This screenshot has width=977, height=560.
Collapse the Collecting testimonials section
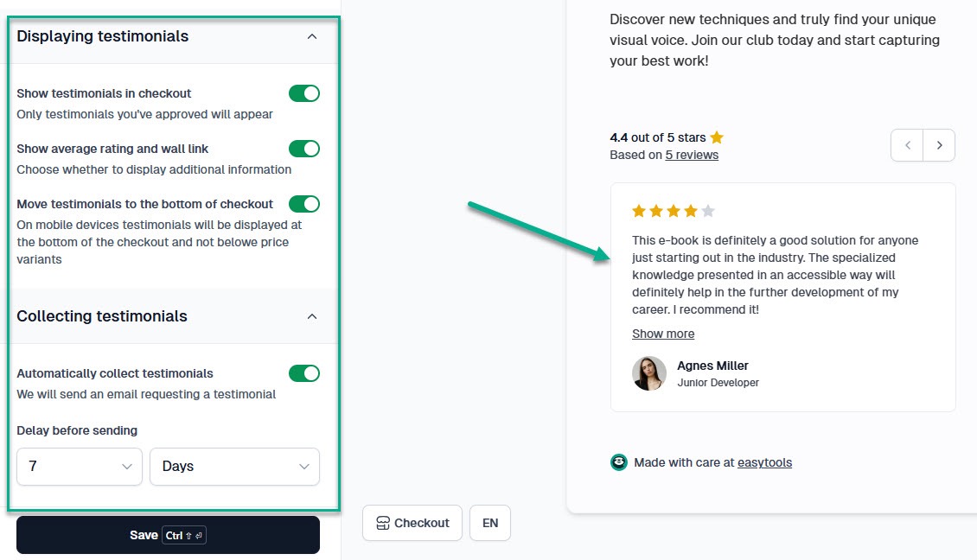[312, 316]
